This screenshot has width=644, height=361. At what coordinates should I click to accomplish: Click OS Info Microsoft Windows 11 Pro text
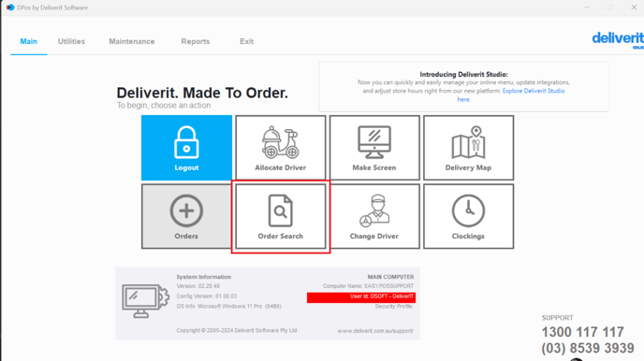[228, 307]
